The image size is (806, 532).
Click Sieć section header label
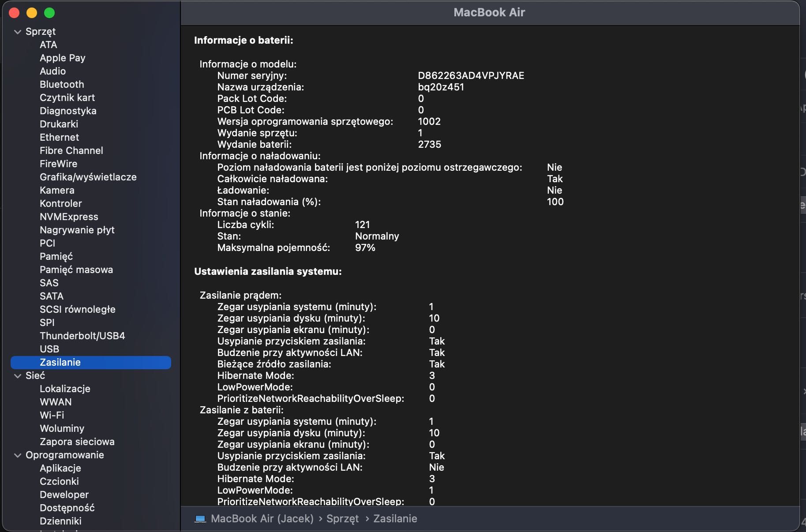35,375
